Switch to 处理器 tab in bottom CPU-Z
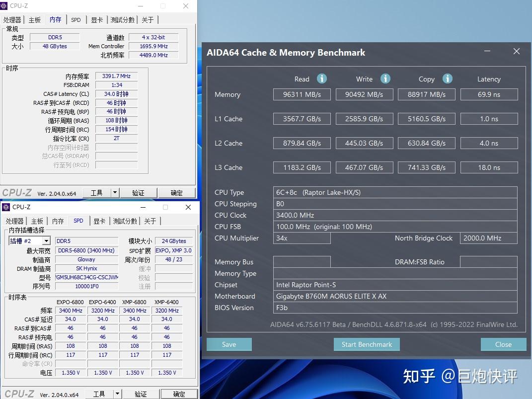 coord(14,221)
